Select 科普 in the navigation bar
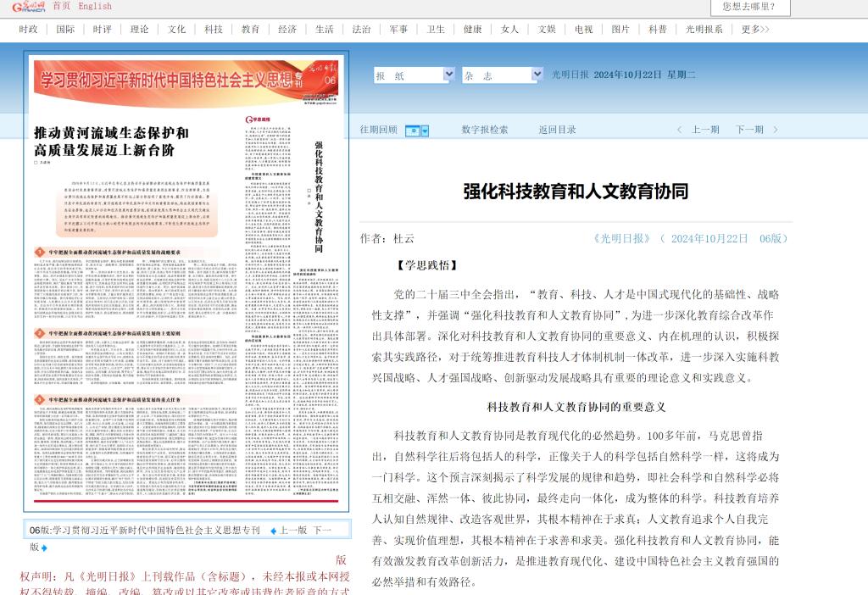Screen dimensions: 868x595 click(658, 30)
